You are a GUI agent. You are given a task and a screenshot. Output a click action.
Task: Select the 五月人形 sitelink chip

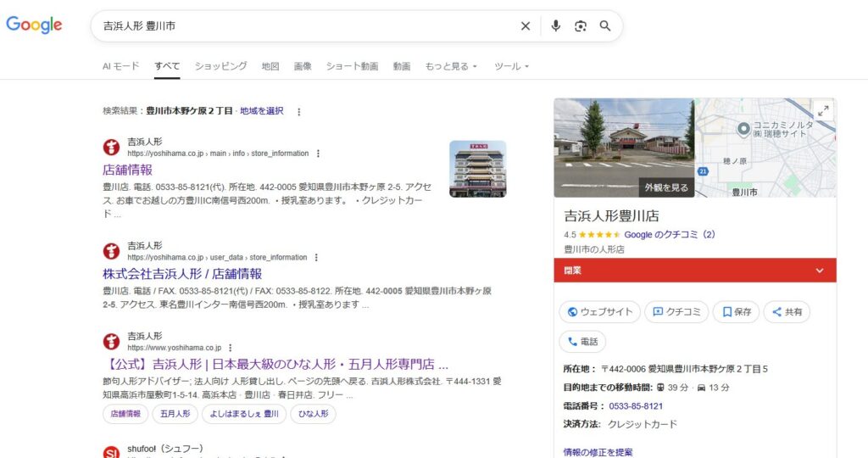(x=175, y=414)
